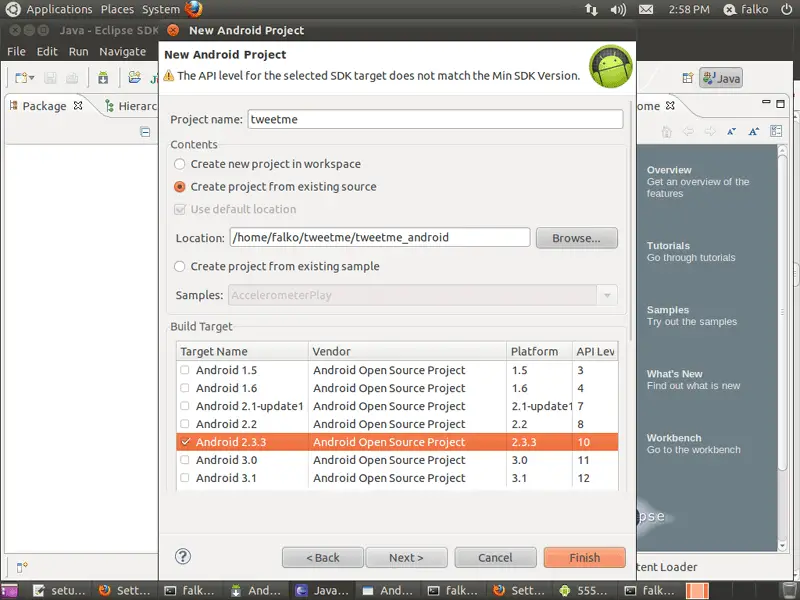Check the Android 1.5 build target

pos(185,370)
